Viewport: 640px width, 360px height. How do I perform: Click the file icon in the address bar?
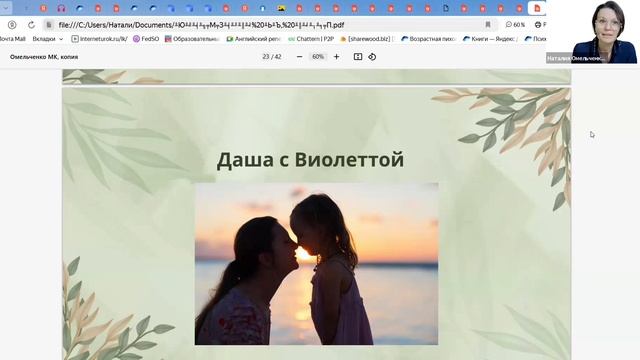tap(49, 25)
